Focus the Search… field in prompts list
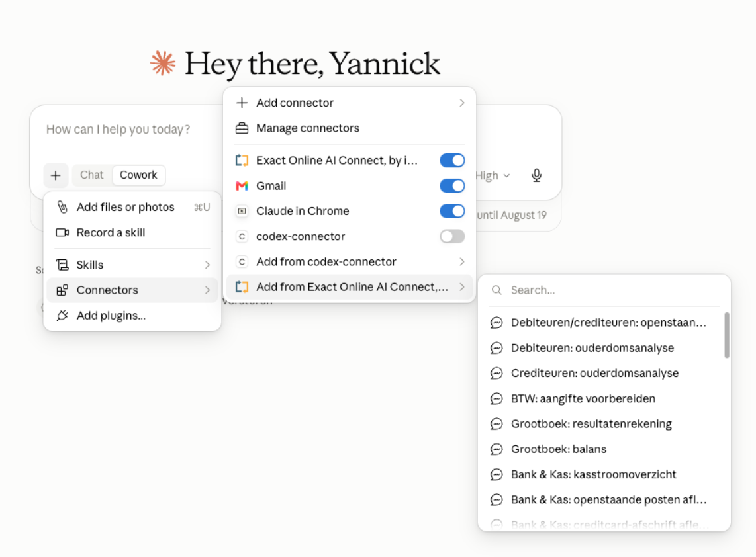The height and width of the screenshot is (557, 756). pos(604,290)
